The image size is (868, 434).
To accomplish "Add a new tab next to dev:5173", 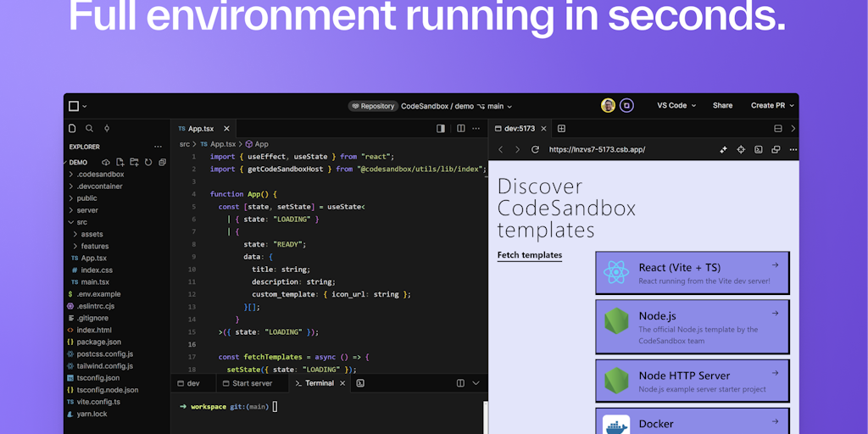I will (561, 129).
